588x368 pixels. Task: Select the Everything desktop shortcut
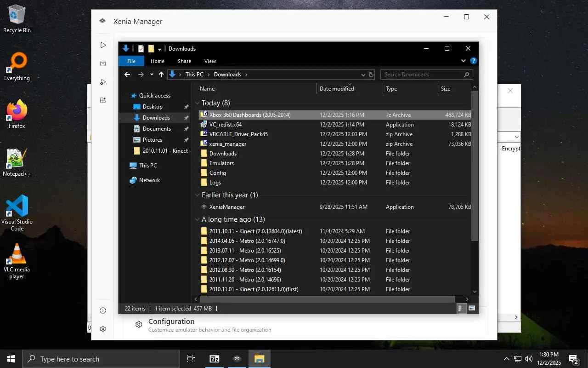(17, 67)
